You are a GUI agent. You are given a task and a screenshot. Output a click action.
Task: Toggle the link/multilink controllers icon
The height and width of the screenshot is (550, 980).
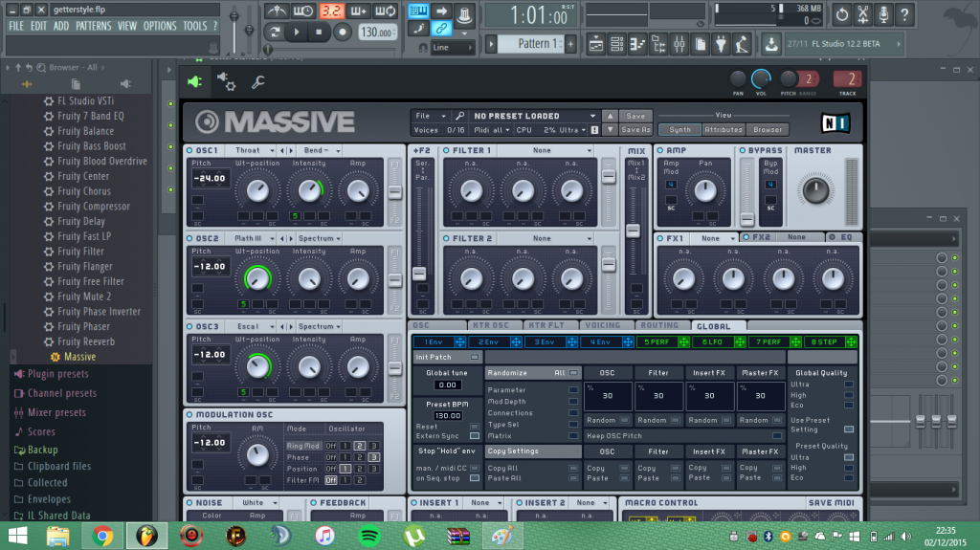pyautogui.click(x=441, y=28)
